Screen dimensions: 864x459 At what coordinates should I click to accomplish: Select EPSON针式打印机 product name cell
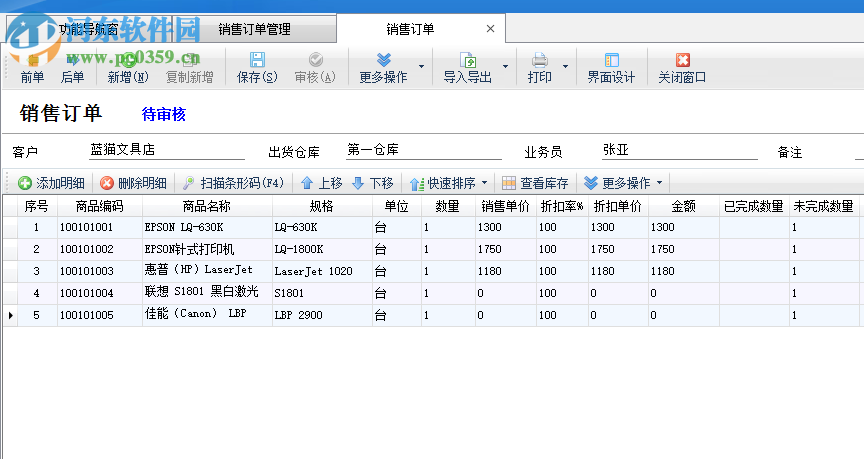[x=207, y=249]
